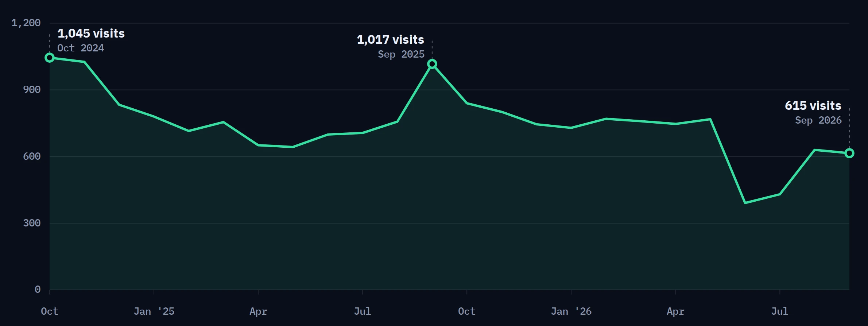Image resolution: width=868 pixels, height=326 pixels.
Task: Click the "Jul" x-axis label following Jan '26
Action: [x=780, y=311]
